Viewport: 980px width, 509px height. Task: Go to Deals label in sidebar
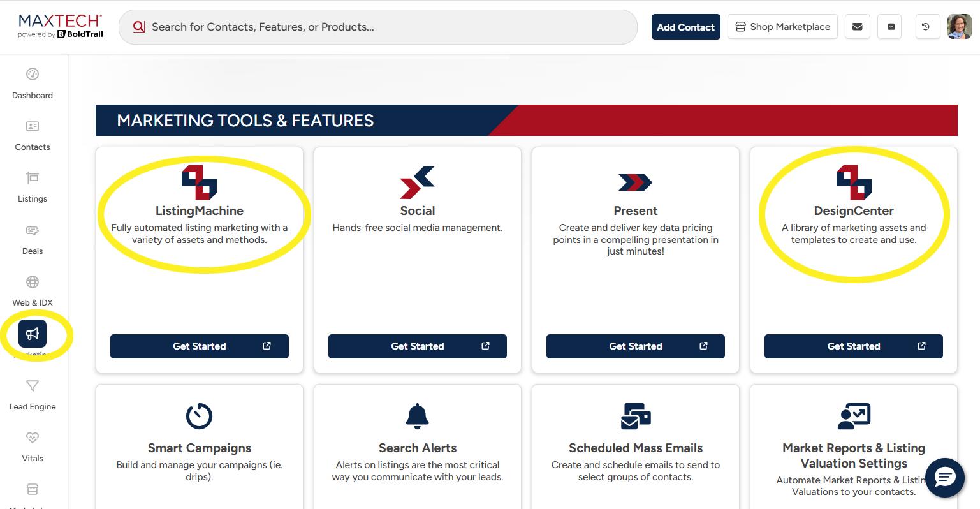[x=33, y=251]
